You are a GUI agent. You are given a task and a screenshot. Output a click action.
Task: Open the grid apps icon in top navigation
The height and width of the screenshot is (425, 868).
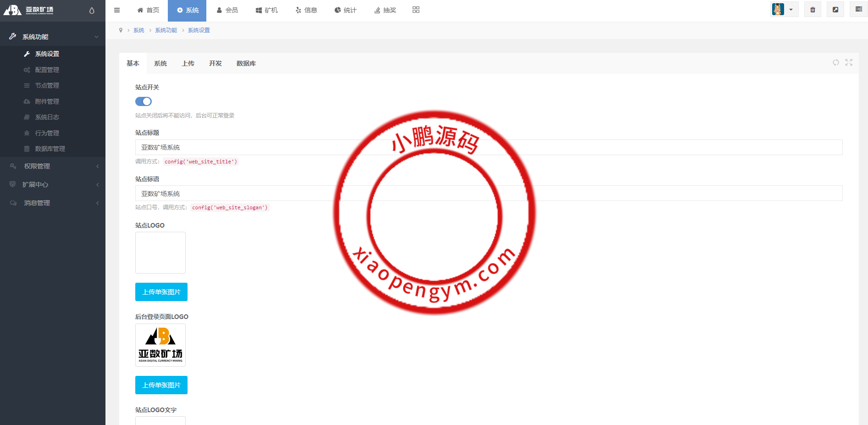(416, 10)
